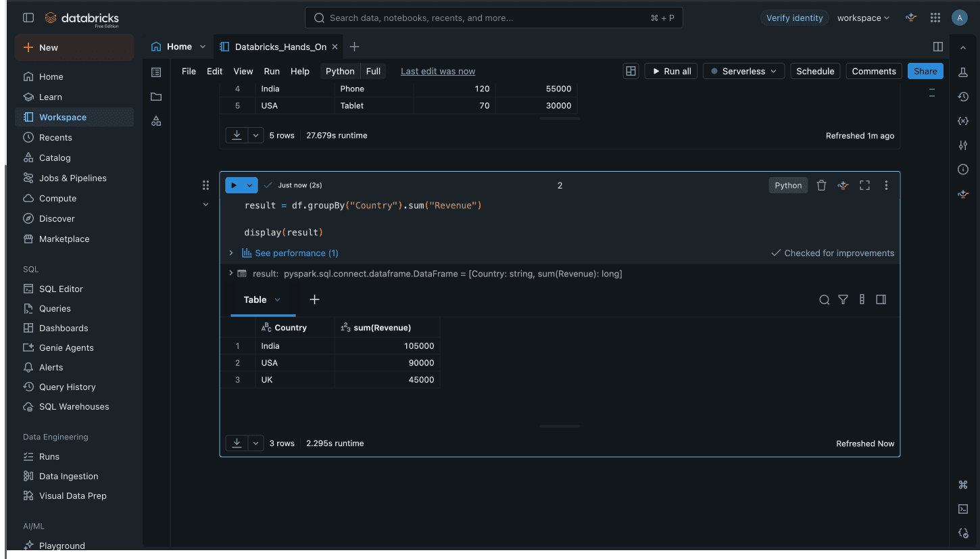Viewport: 980px width, 559px height.
Task: Open the workspace switcher dropdown
Action: point(863,18)
